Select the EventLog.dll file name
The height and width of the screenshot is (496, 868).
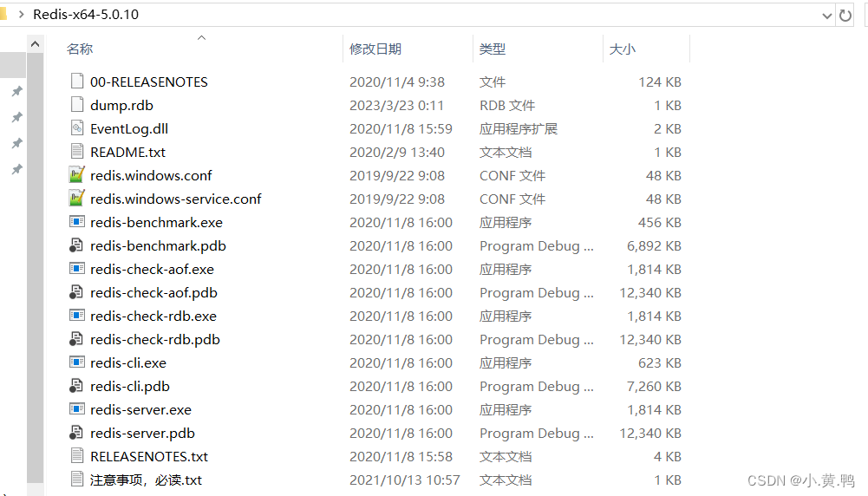coord(129,128)
